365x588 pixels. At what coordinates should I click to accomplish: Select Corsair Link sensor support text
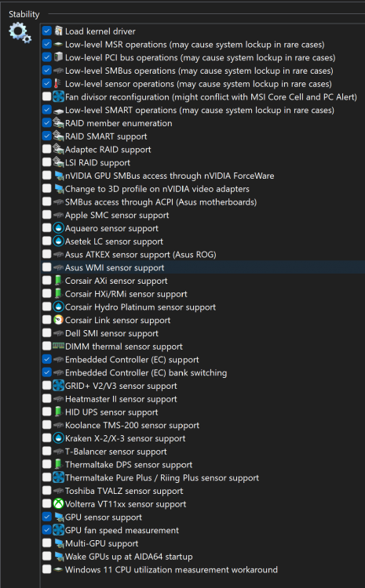point(118,321)
